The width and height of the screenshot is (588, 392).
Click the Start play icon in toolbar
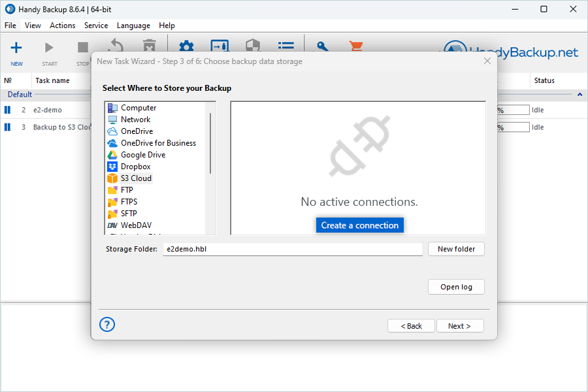pos(49,48)
